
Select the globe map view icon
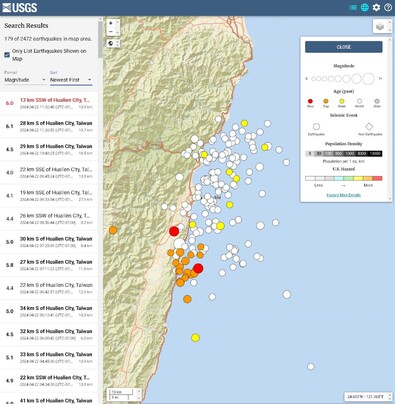click(x=365, y=7)
